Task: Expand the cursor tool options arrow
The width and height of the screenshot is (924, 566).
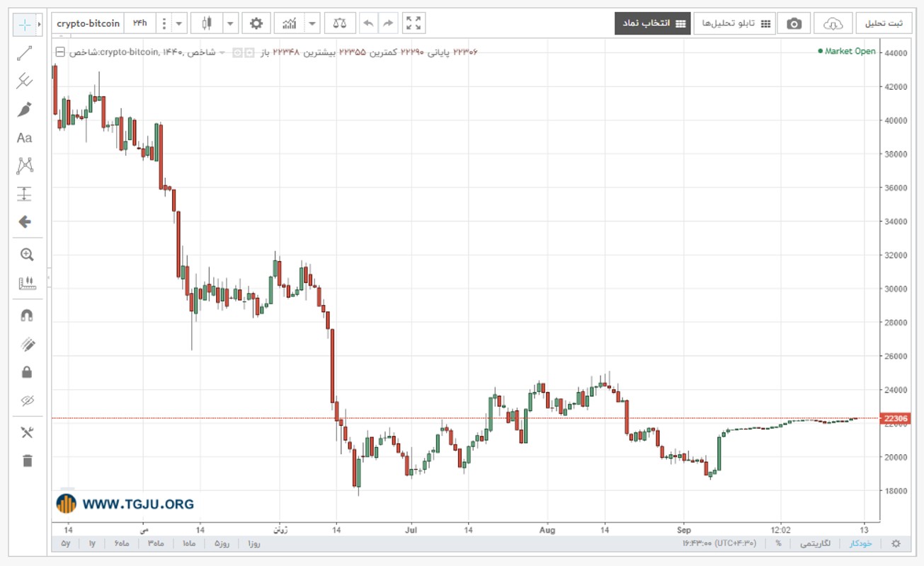Action: (x=39, y=24)
